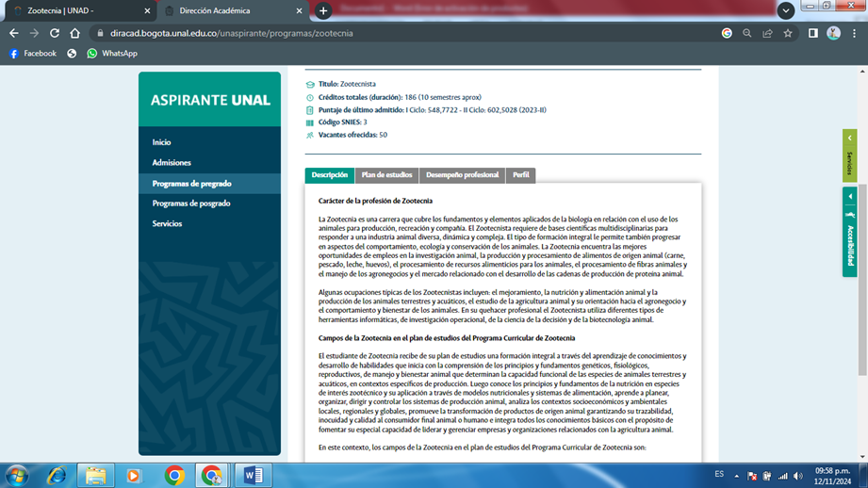Open the Facebook bookmark
This screenshot has height=488, width=868.
point(32,54)
